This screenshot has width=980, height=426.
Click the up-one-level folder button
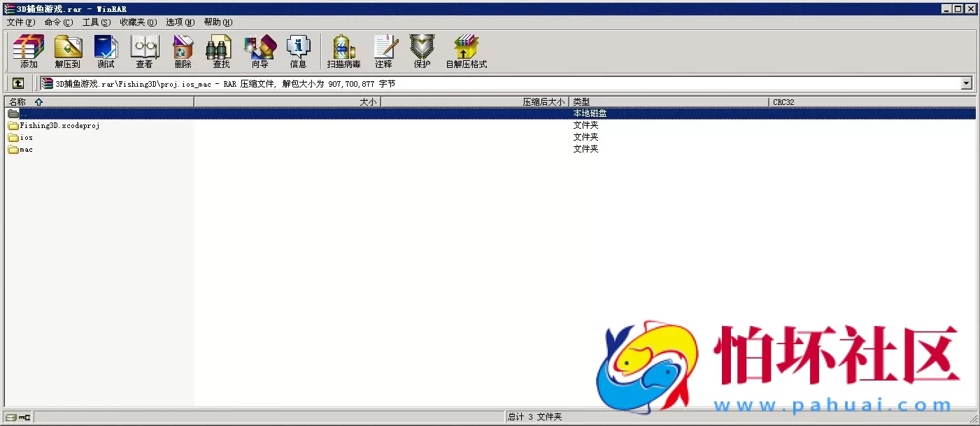pyautogui.click(x=17, y=83)
